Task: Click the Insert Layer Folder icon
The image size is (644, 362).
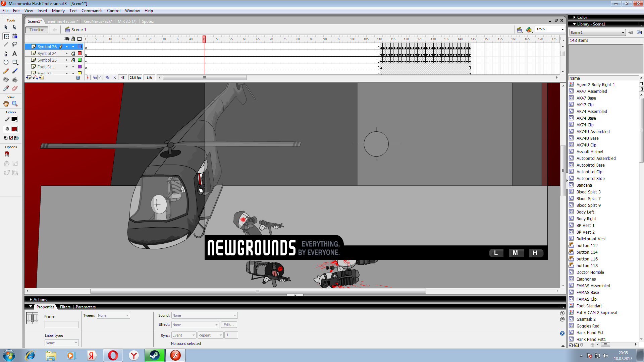Action: (x=42, y=77)
